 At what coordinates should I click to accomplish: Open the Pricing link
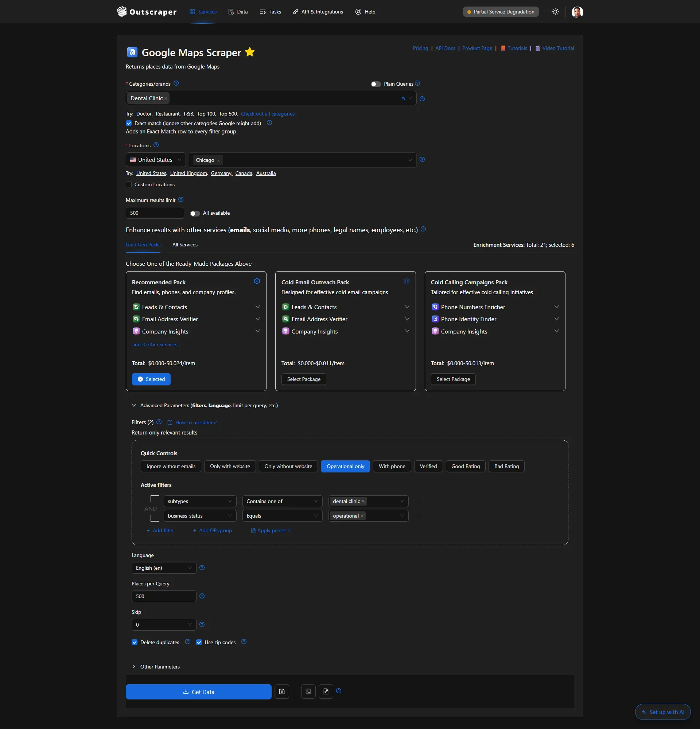[420, 48]
